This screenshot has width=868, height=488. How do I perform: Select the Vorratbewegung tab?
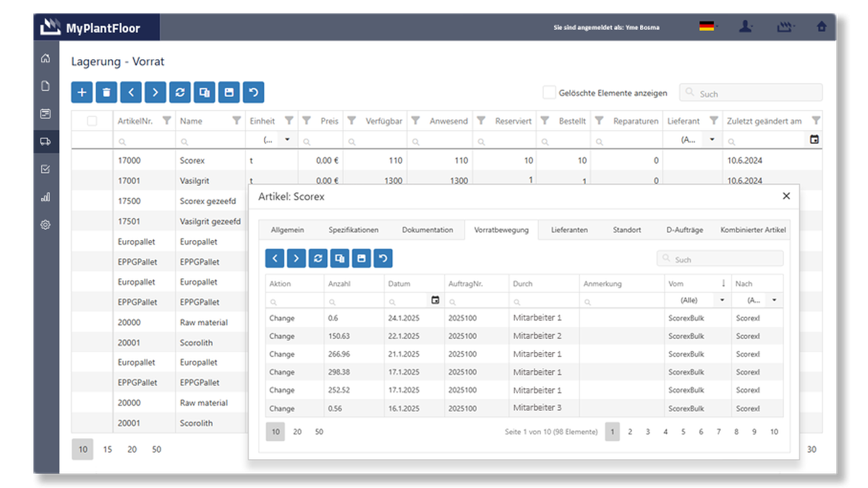point(501,230)
